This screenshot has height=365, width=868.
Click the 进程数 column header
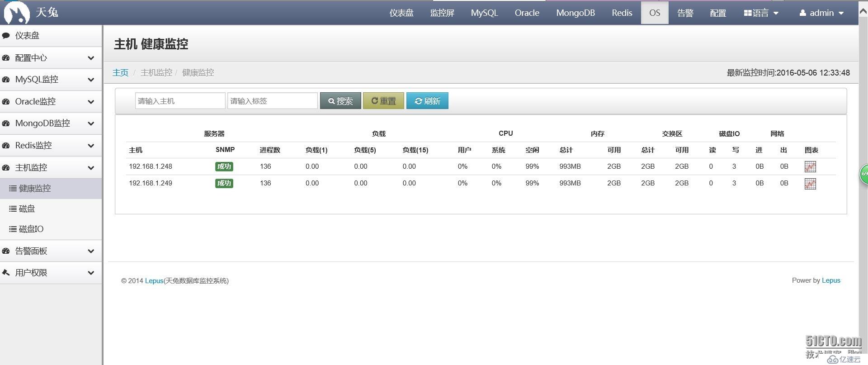click(270, 150)
